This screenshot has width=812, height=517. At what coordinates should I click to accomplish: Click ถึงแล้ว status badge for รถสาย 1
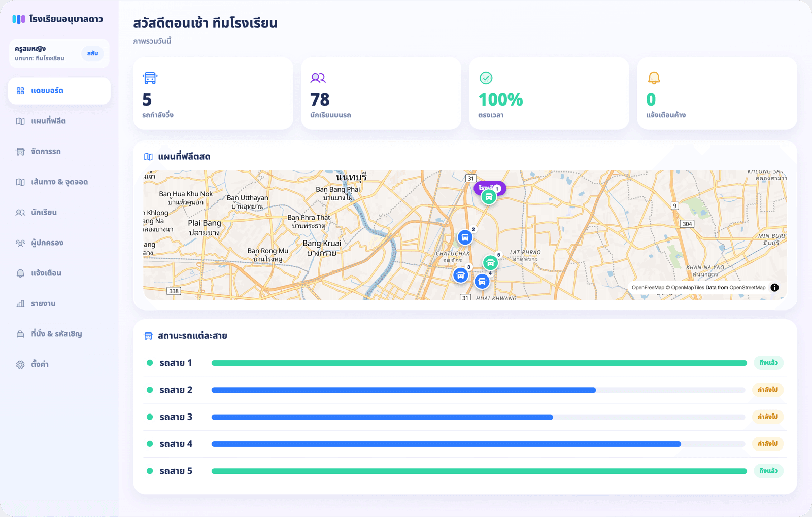click(768, 363)
